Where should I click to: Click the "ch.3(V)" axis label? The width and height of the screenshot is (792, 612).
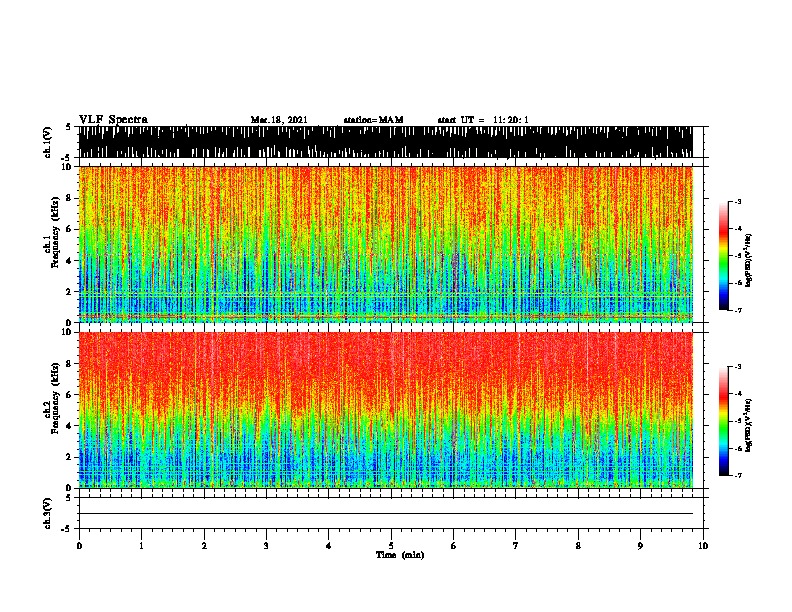48,513
